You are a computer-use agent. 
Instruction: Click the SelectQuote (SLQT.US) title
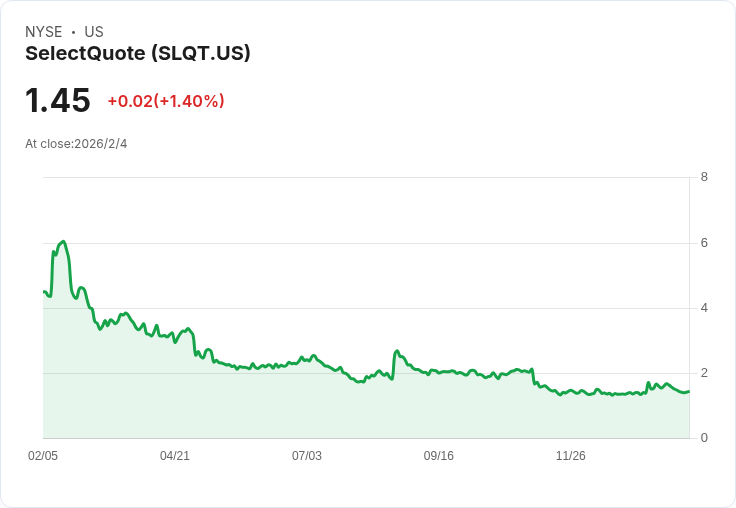(138, 54)
